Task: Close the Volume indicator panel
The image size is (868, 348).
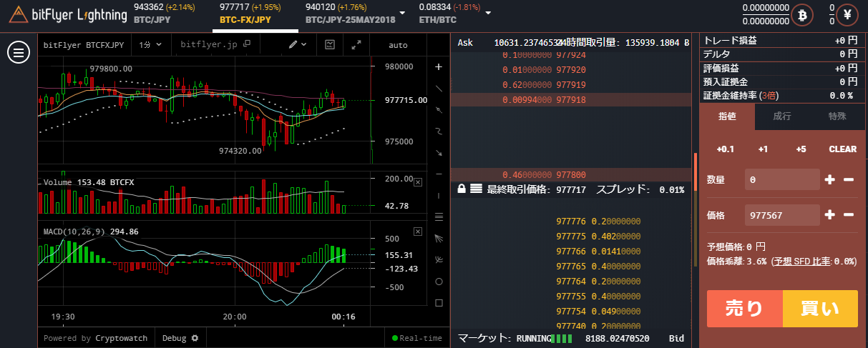Action: (x=418, y=183)
